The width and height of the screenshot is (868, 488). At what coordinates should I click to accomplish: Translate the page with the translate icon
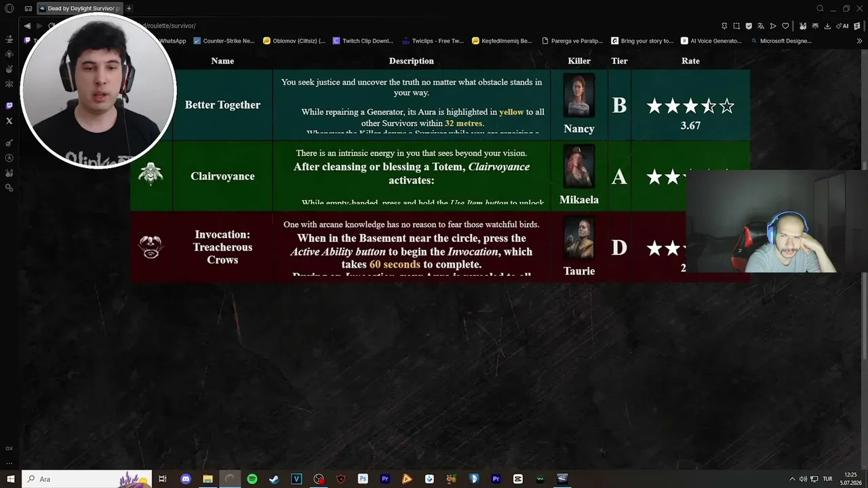tap(761, 26)
